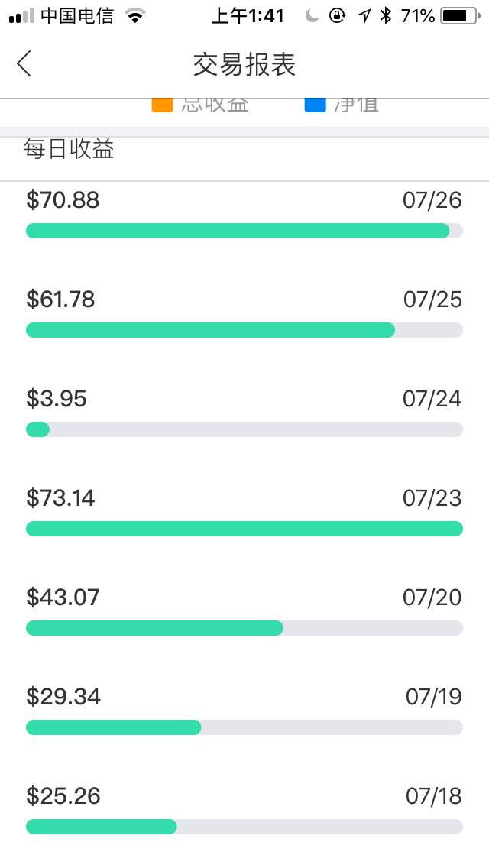Tap the 交易报表 page title
This screenshot has height=868, width=489.
[x=244, y=65]
